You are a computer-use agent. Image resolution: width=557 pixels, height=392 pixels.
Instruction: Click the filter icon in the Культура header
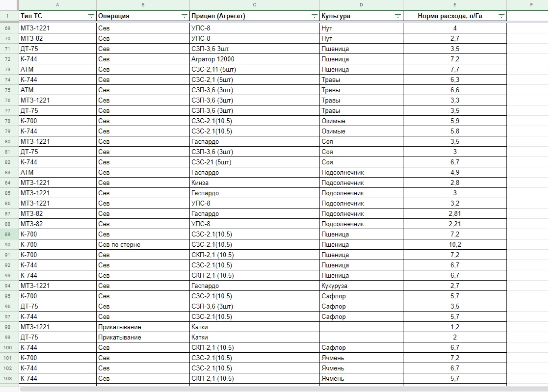tap(398, 16)
